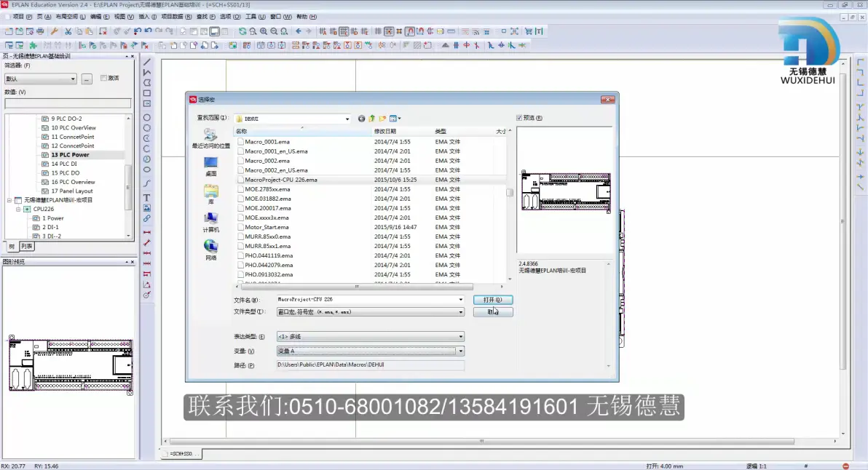Open the 项目(P) menu
Viewport: 868px width, 470px height.
click(22, 17)
